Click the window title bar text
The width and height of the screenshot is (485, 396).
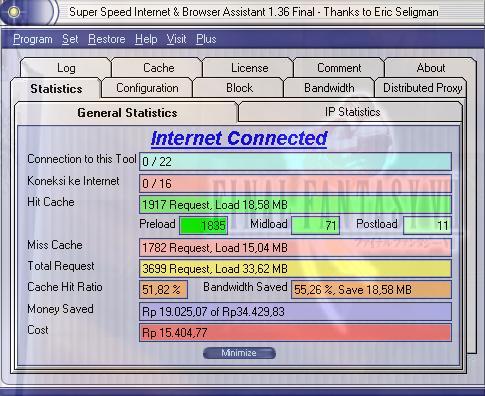[x=254, y=12]
